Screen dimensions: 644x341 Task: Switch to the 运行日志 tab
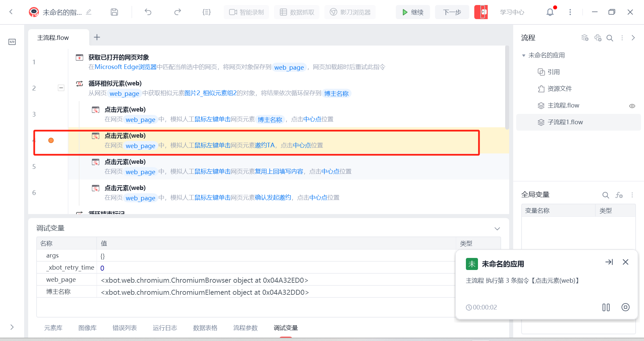pyautogui.click(x=165, y=328)
